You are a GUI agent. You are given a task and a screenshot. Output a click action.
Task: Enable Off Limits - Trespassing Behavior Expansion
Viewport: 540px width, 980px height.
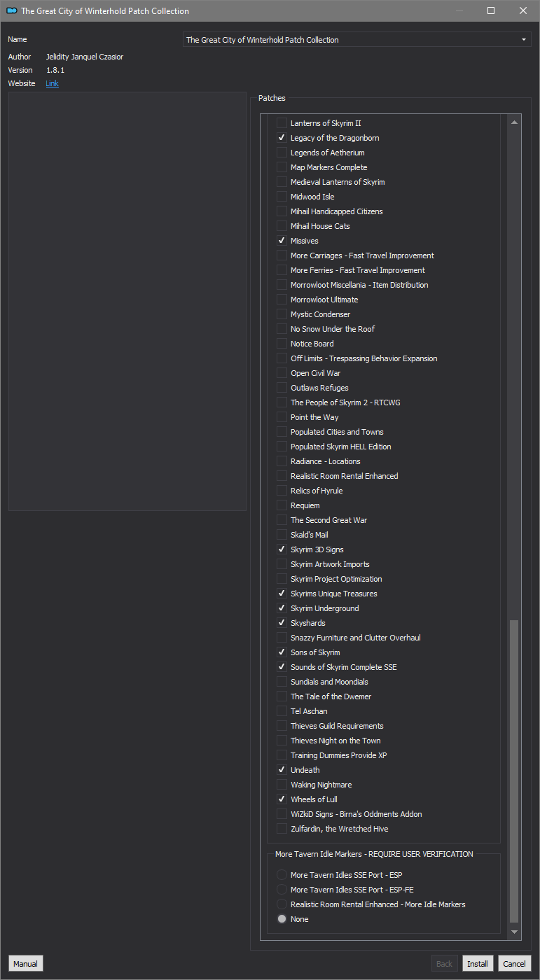click(x=282, y=358)
